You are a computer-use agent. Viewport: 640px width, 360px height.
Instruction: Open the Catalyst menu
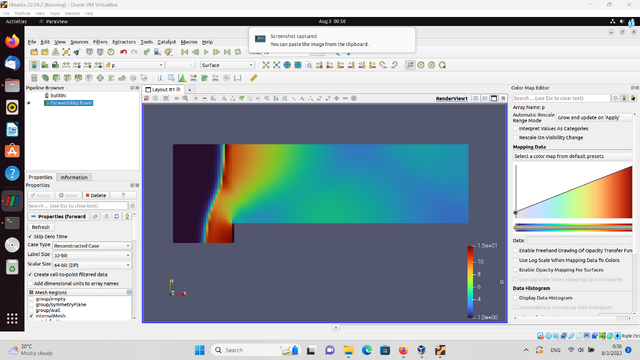tap(167, 42)
